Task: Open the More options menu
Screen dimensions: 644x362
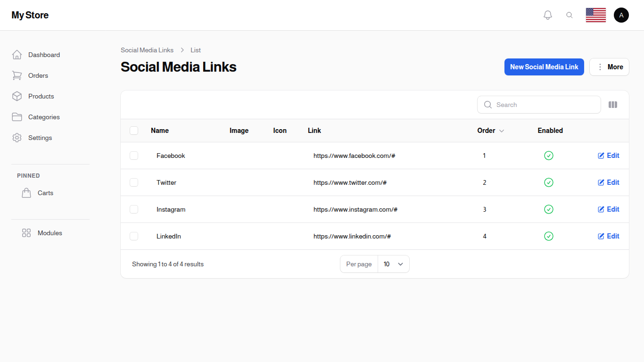Action: [609, 66]
